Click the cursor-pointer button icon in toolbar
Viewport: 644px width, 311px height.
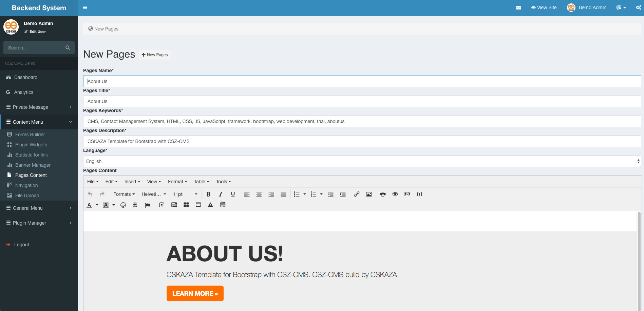pos(162,205)
